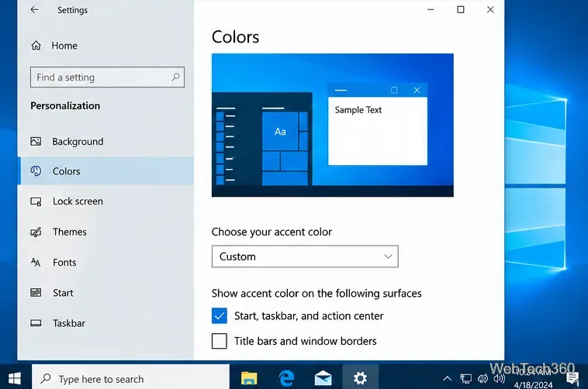Click the Colors label in sidebar

(67, 171)
